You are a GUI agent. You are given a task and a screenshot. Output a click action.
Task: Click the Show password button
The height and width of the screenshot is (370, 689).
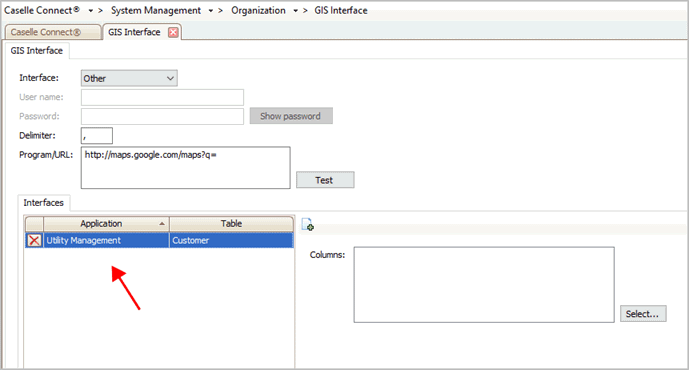tap(291, 116)
